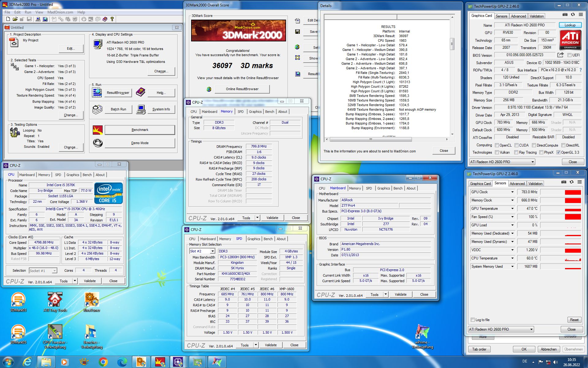Enable the Log to file checkbox

tap(473, 320)
